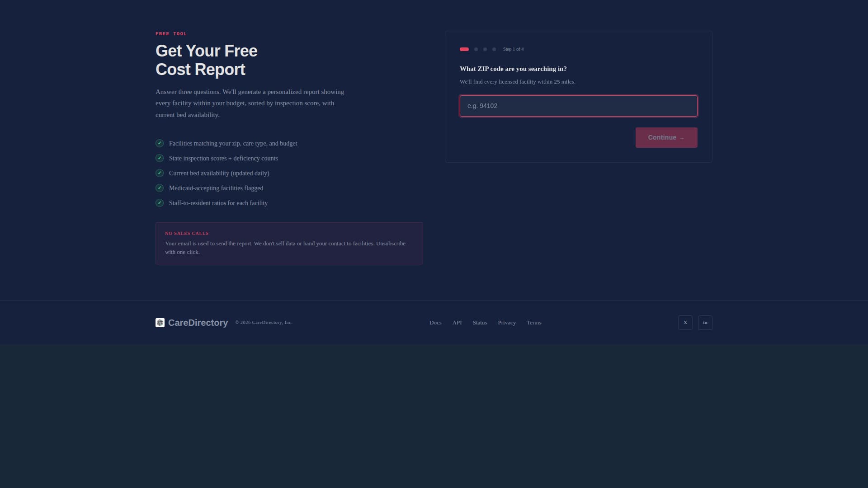Viewport: 868px width, 488px height.
Task: Click 'Staff-to-resident ratios for each facility' text
Action: pyautogui.click(x=218, y=203)
